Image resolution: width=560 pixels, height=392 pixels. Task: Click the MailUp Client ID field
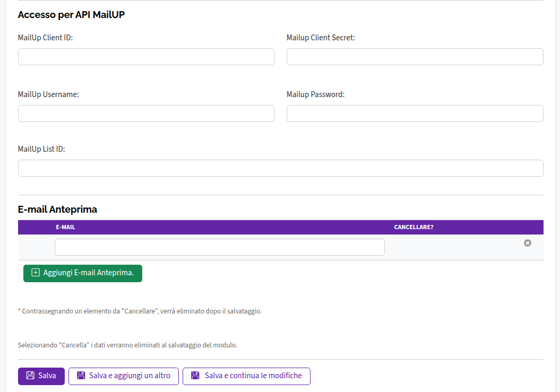[x=146, y=57]
